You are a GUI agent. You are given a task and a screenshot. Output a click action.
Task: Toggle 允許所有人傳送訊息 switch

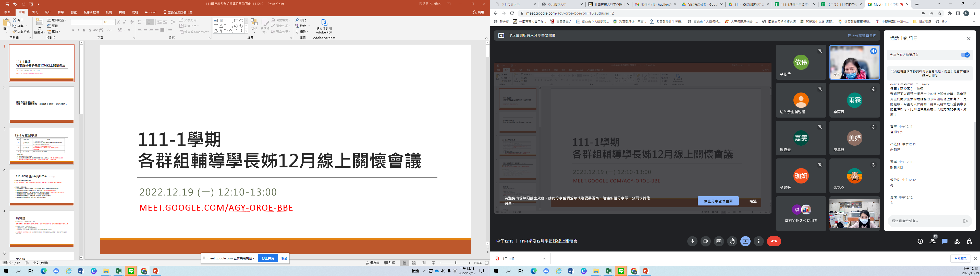click(x=965, y=55)
